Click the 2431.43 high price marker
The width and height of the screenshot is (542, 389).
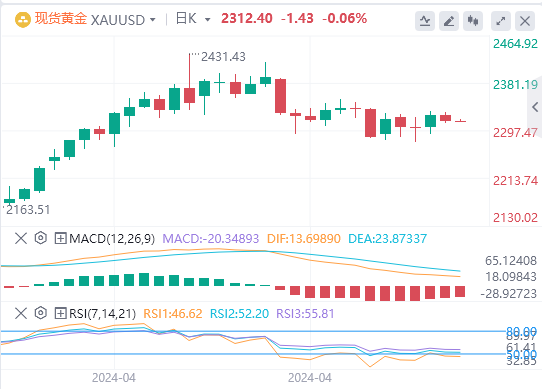[223, 57]
